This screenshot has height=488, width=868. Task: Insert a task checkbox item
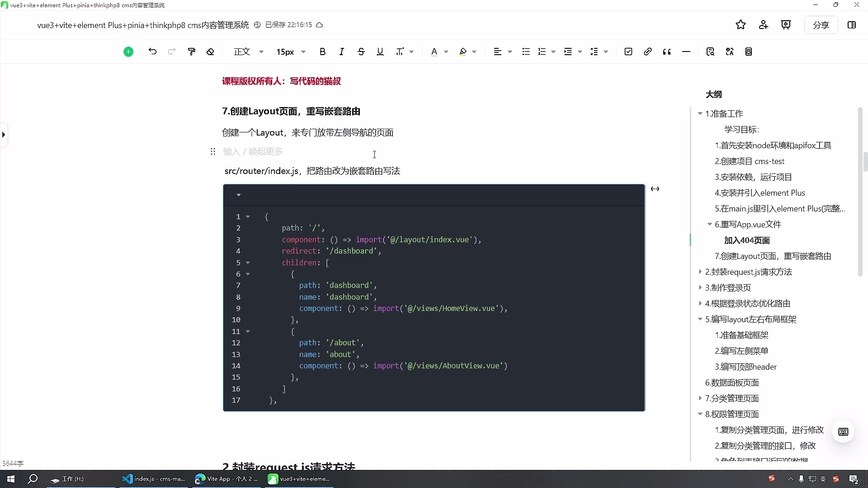click(628, 52)
